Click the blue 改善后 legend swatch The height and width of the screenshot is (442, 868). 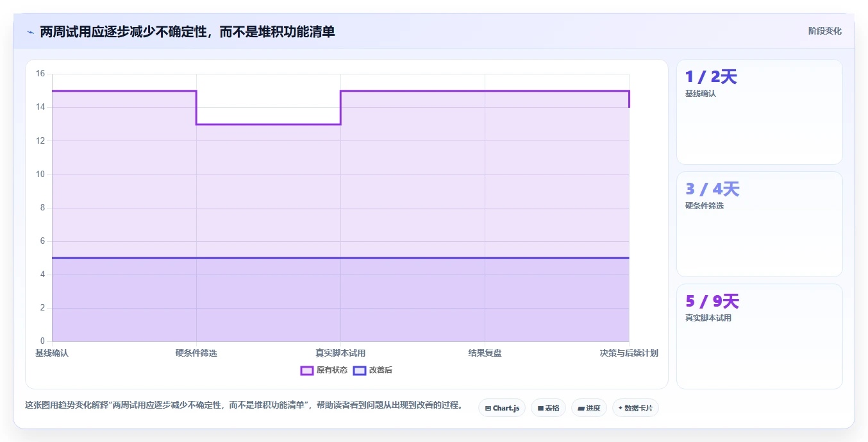(360, 370)
